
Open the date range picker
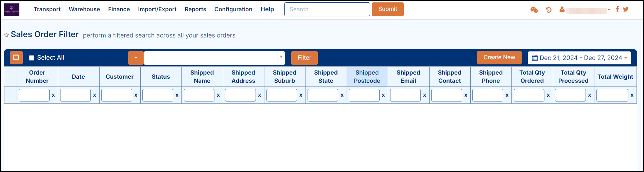579,58
